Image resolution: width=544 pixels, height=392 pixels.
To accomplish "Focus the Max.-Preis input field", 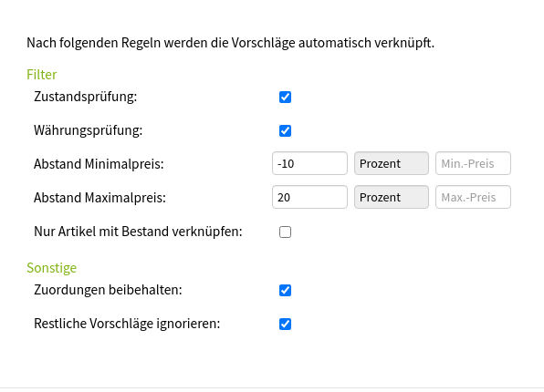I will coord(473,197).
